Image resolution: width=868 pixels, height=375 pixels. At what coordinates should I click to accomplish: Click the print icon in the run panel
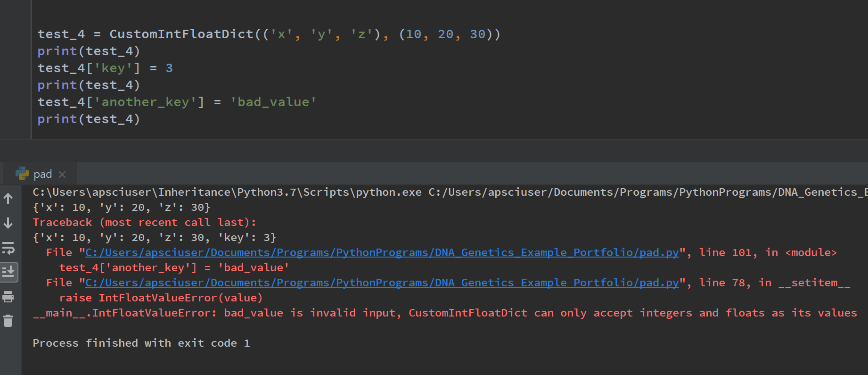coord(8,297)
